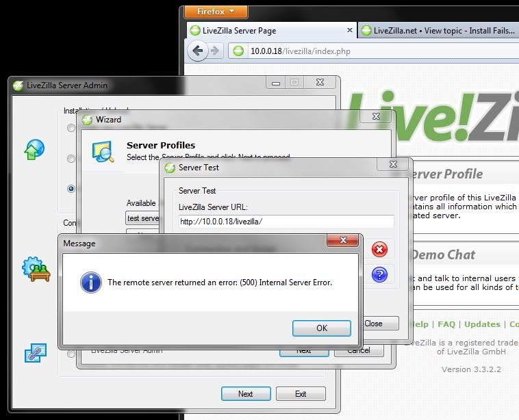Open the Updates link on server page
The image size is (519, 420).
pos(482,324)
